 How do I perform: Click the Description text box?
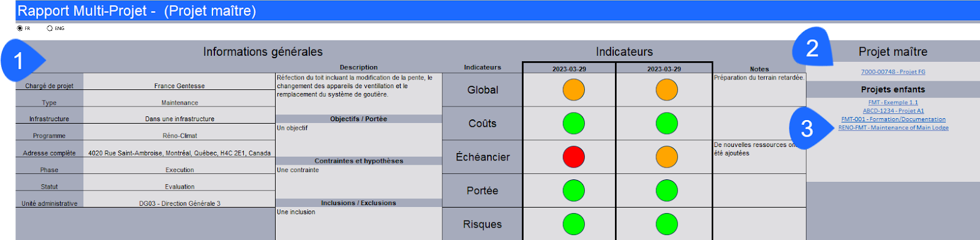(359, 93)
